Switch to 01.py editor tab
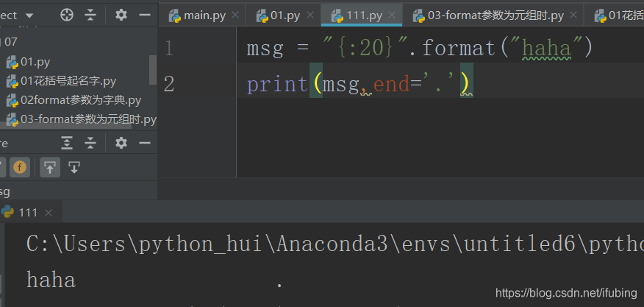Viewport: 644px width, 307px height. coord(285,15)
